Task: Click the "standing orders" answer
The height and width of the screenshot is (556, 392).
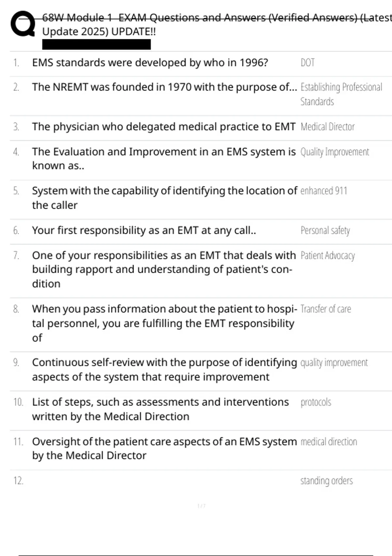Action: tap(326, 480)
